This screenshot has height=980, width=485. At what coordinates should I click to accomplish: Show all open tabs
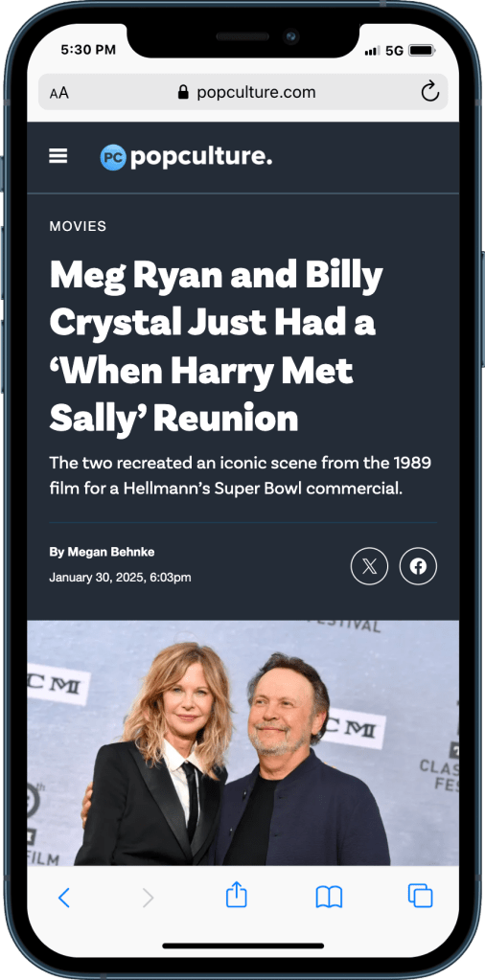click(420, 896)
